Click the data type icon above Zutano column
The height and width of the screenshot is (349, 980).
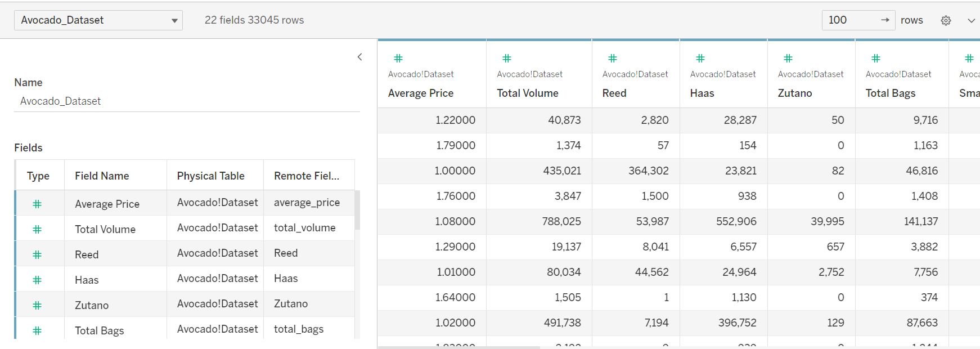coord(788,58)
